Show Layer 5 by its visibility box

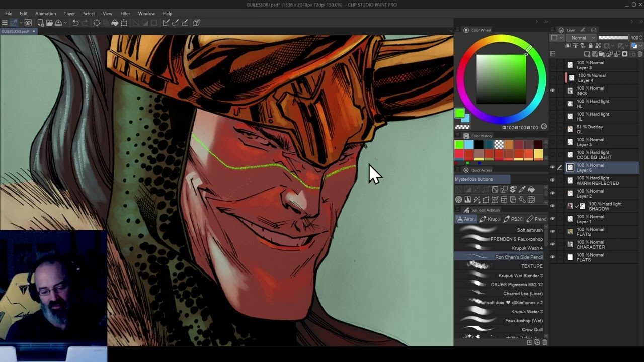click(x=553, y=142)
